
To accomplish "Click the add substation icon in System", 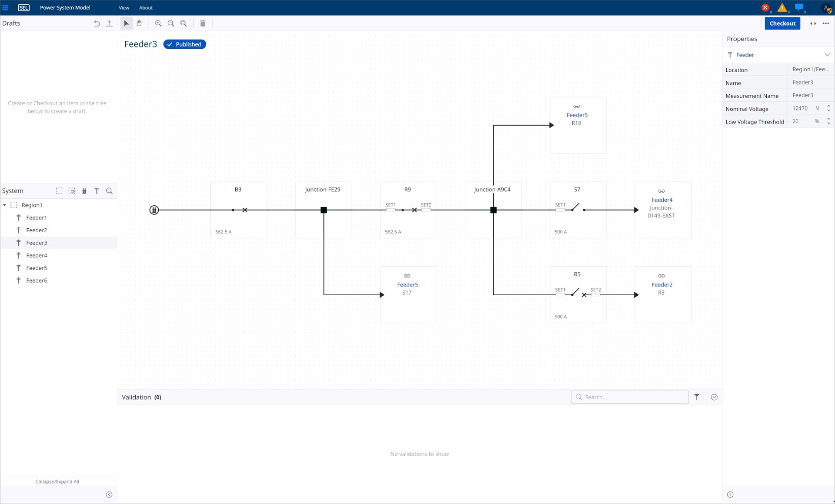I will pos(84,191).
